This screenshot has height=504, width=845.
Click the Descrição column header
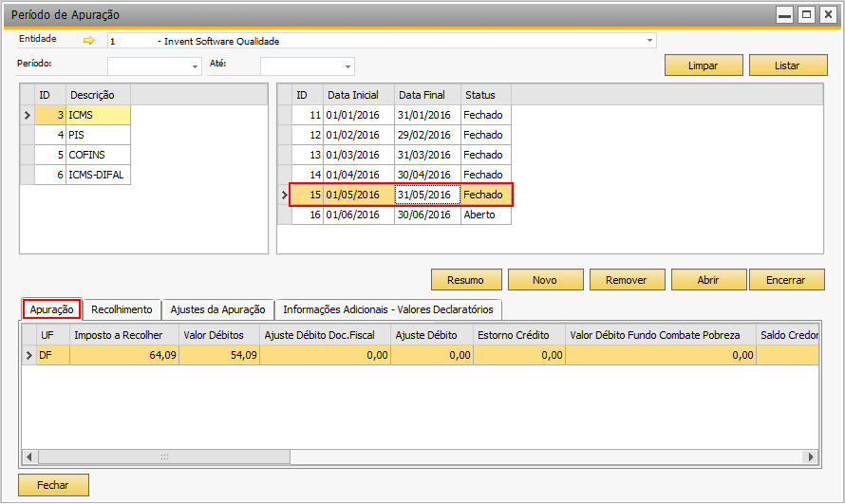click(98, 95)
